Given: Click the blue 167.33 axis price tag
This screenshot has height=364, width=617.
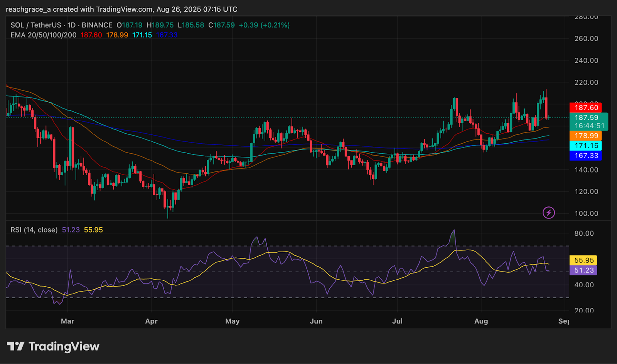Looking at the screenshot, I should (x=586, y=156).
